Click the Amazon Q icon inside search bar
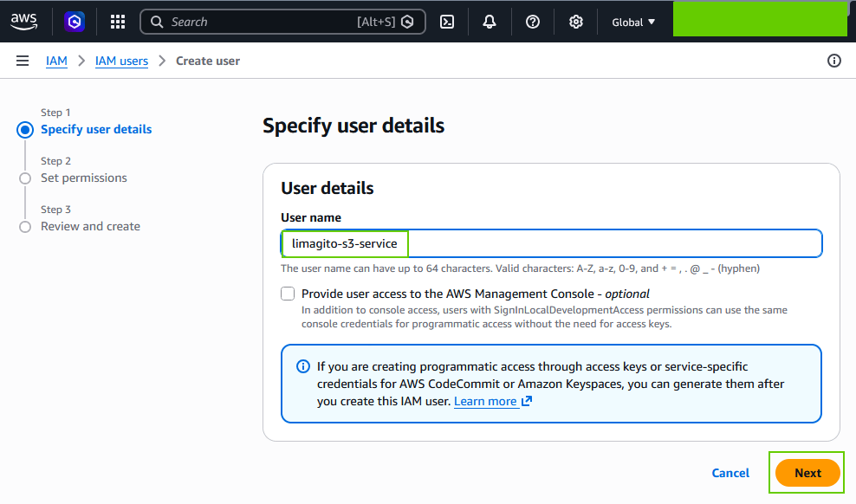 click(x=407, y=22)
